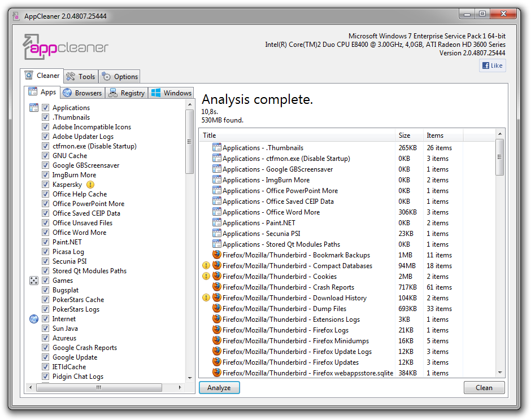The image size is (531, 420).
Task: Click the application icon beside ImgBurn More result
Action: click(217, 180)
